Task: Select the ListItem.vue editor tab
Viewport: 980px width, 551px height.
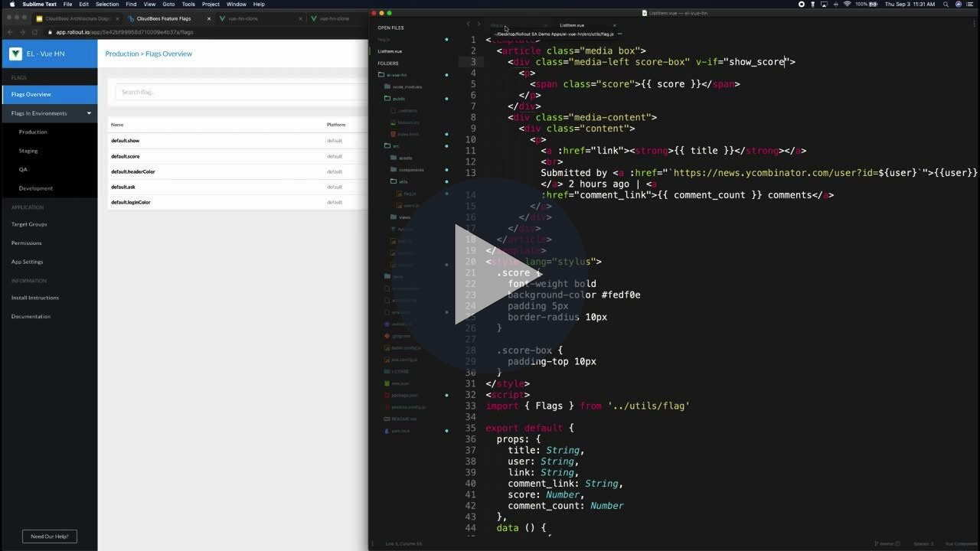Action: (x=572, y=25)
